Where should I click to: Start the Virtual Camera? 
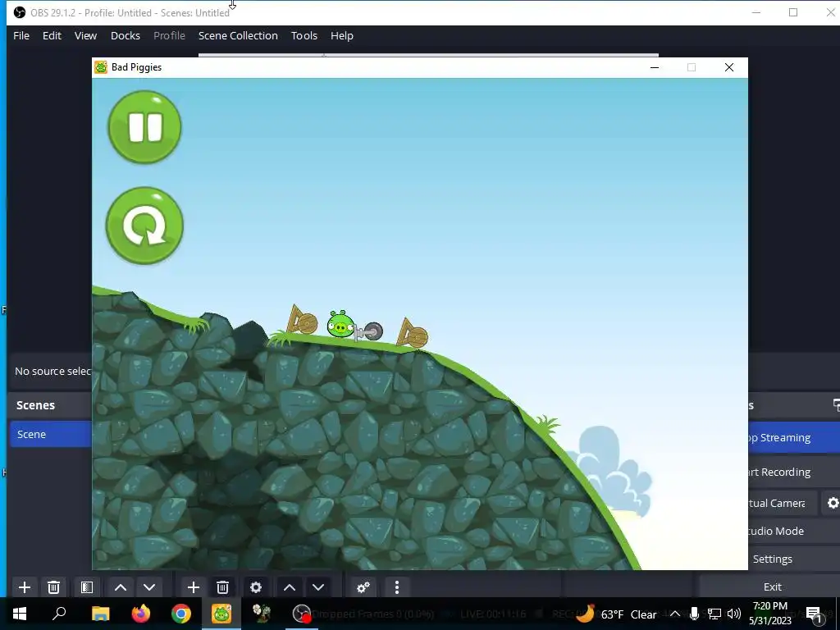(783, 503)
